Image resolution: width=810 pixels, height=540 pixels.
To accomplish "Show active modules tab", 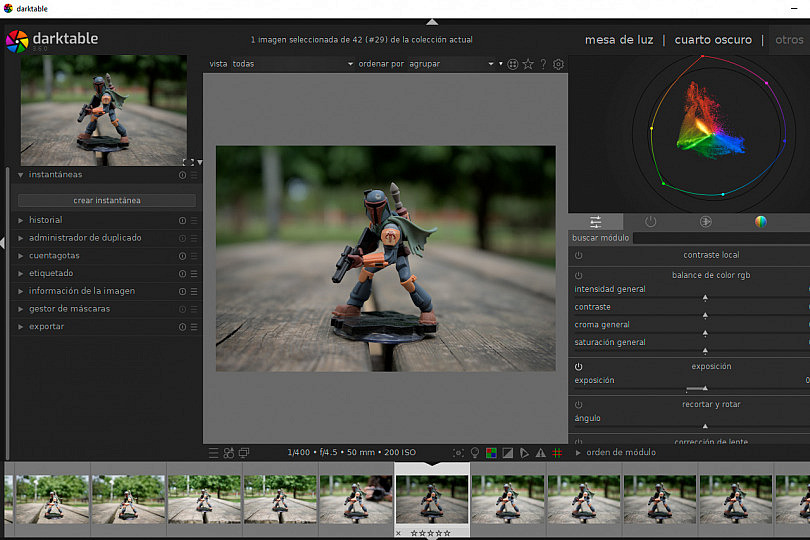I will pos(650,222).
